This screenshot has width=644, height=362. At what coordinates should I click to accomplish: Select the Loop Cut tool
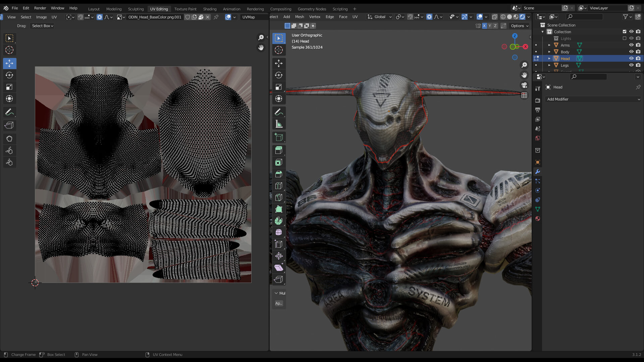[x=279, y=186]
